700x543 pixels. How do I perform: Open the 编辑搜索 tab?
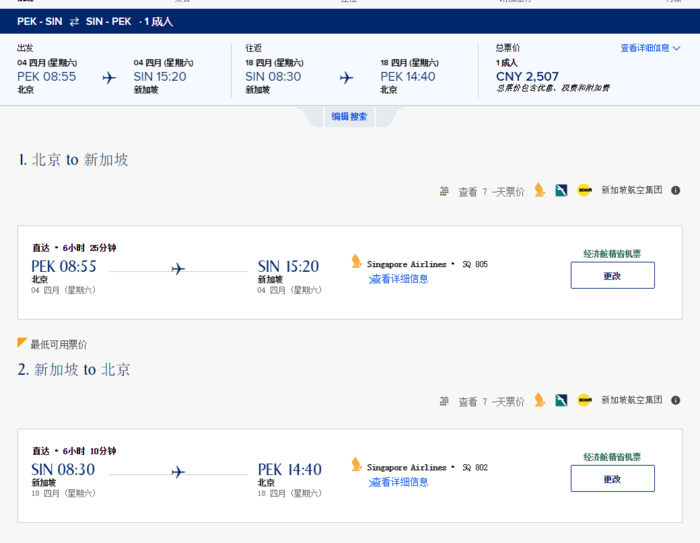[349, 117]
